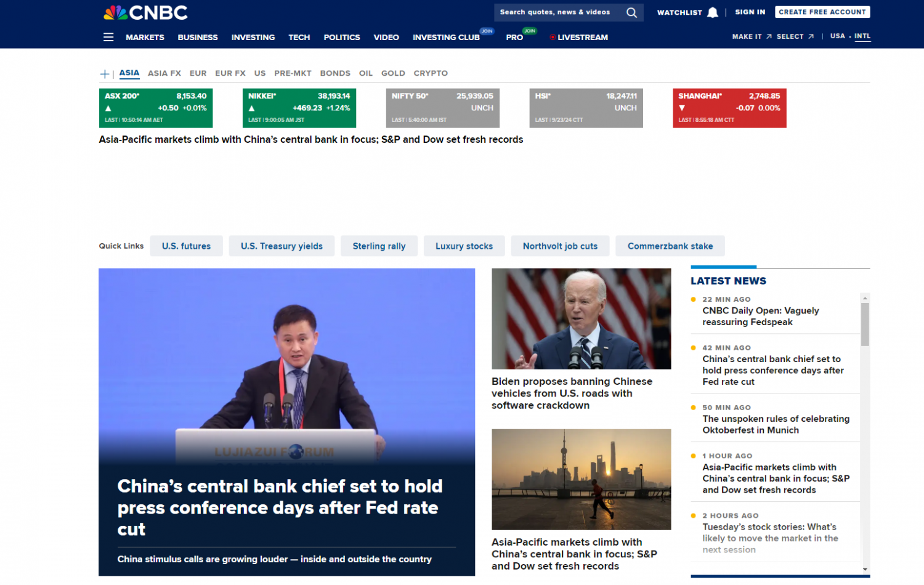Click the Shanghai skyline thumbnail
Viewport: 924px width, 585px height.
[x=582, y=480]
